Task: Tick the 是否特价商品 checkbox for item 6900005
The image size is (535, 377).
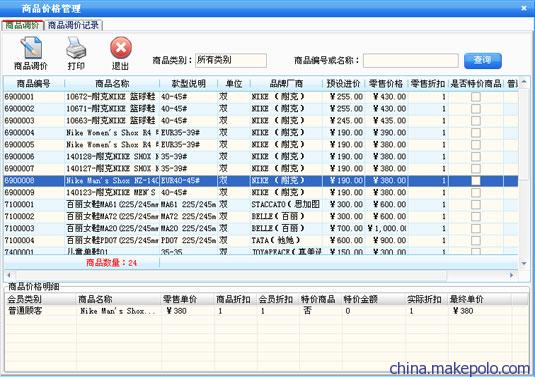Action: tap(476, 145)
